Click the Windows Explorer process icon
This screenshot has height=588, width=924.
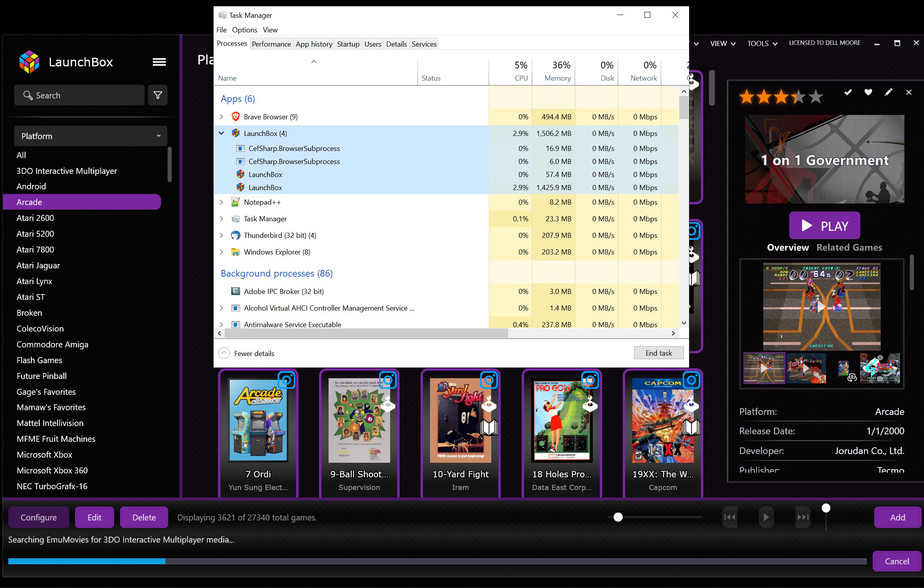coord(235,252)
